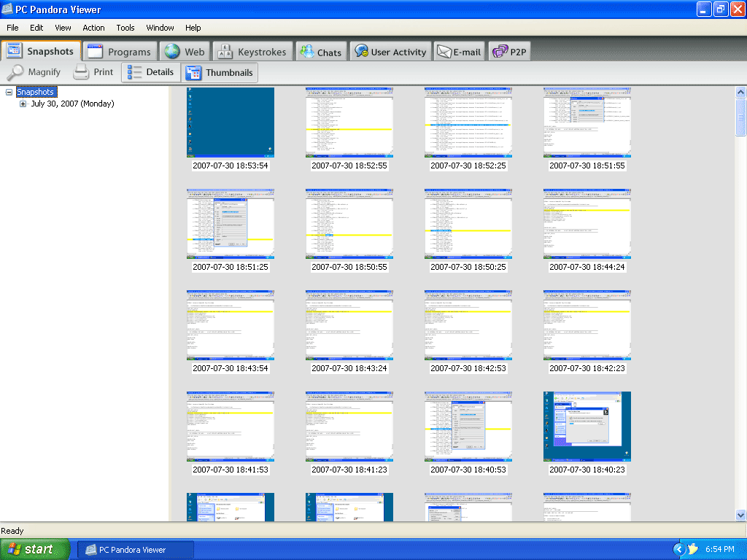Open the Keystrokes tab
The image size is (747, 560).
253,52
